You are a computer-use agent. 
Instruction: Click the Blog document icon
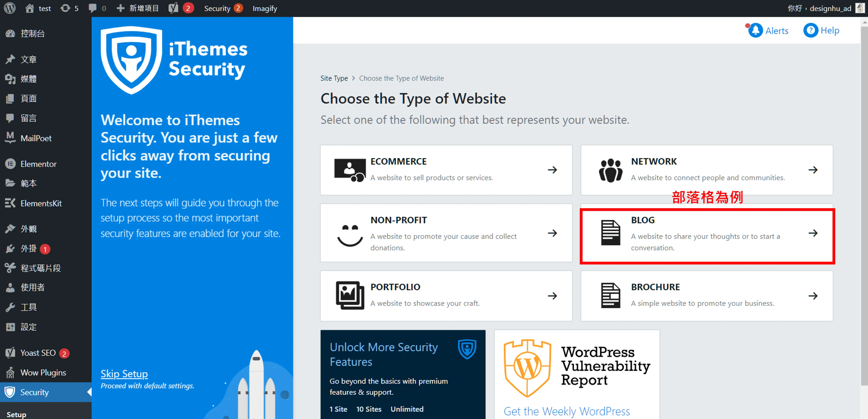click(610, 232)
